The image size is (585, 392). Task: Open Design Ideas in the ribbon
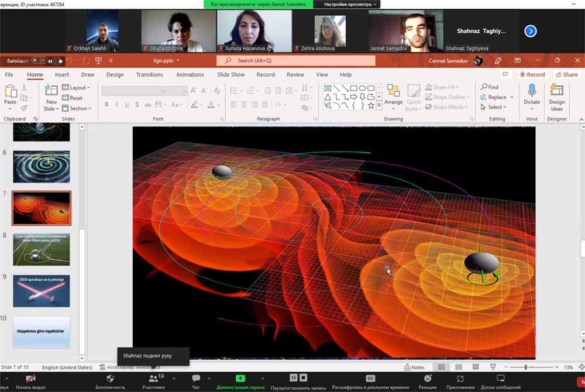pyautogui.click(x=557, y=91)
